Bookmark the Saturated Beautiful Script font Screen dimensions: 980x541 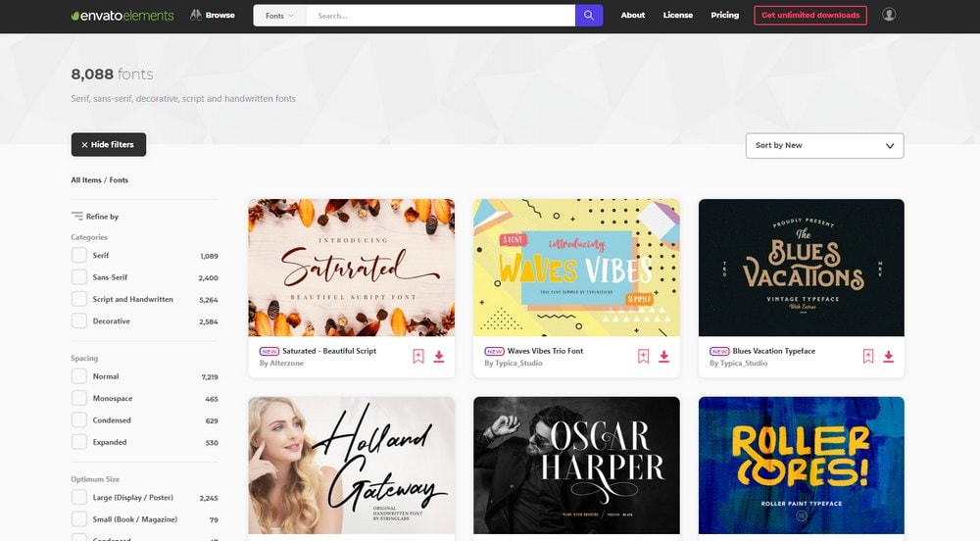[418, 357]
